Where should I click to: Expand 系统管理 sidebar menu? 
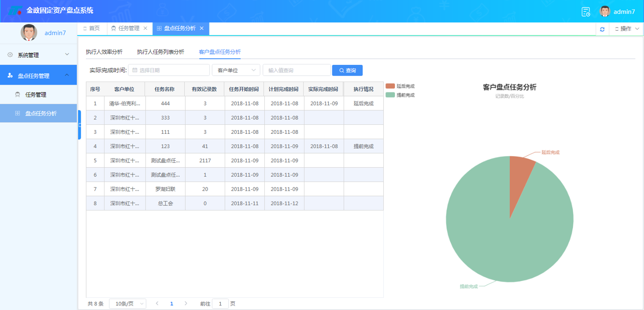[x=38, y=55]
